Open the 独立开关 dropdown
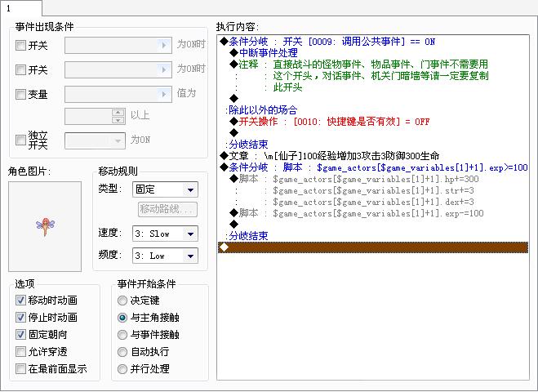Image resolution: width=538 pixels, height=392 pixels. coord(95,140)
